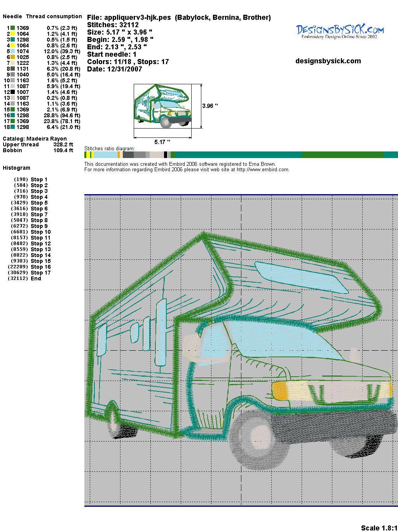
Task: Choose the needle 12 black swatch
Action: [x=12, y=92]
